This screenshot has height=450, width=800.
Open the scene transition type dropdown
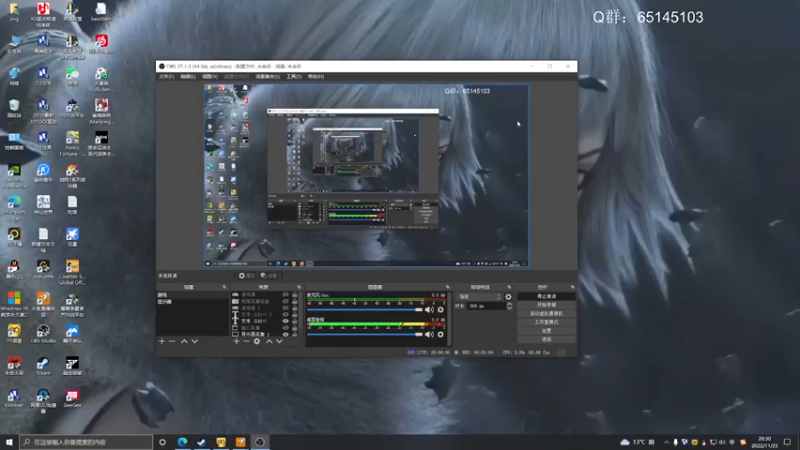tap(479, 297)
